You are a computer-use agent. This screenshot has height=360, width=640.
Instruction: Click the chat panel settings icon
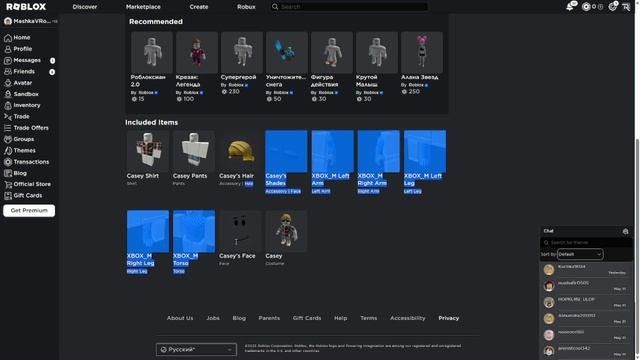coord(626,231)
